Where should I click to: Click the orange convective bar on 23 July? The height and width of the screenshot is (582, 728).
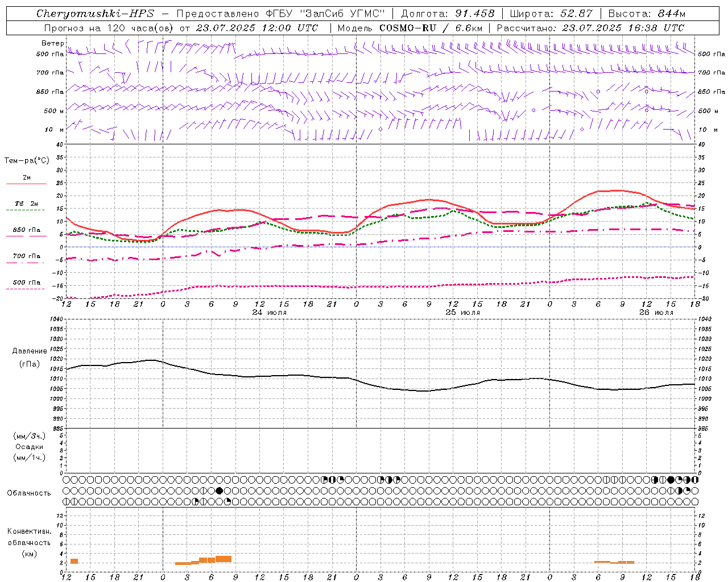[x=74, y=562]
